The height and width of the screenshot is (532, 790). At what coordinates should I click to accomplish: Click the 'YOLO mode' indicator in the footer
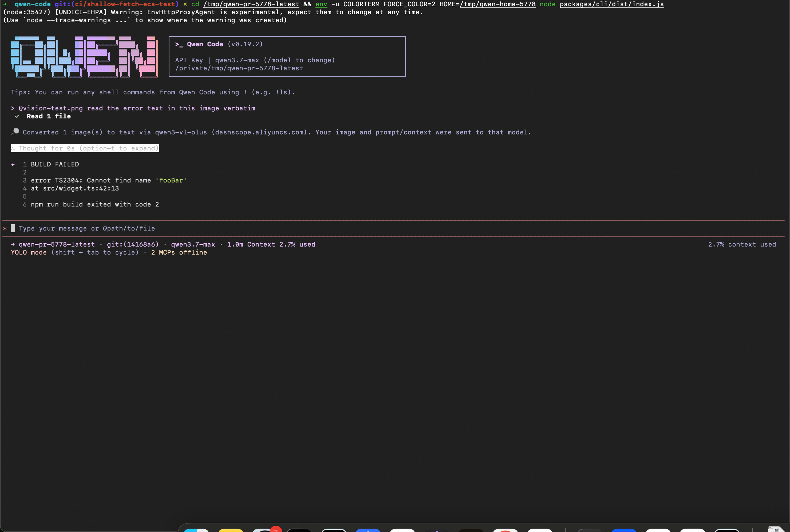[x=29, y=253]
